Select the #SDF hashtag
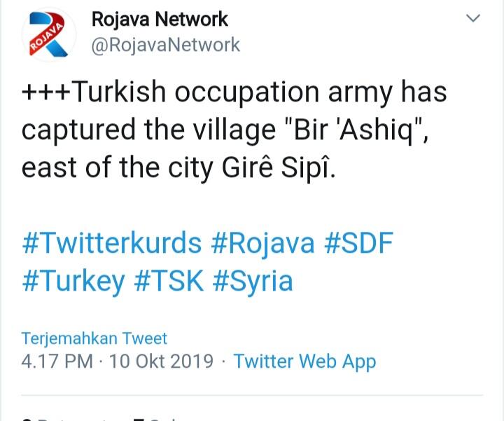This screenshot has height=421, width=504. 358,243
